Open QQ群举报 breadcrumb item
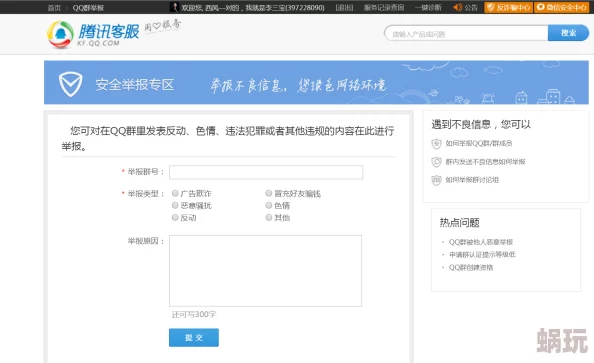This screenshot has width=594, height=363. [x=88, y=8]
